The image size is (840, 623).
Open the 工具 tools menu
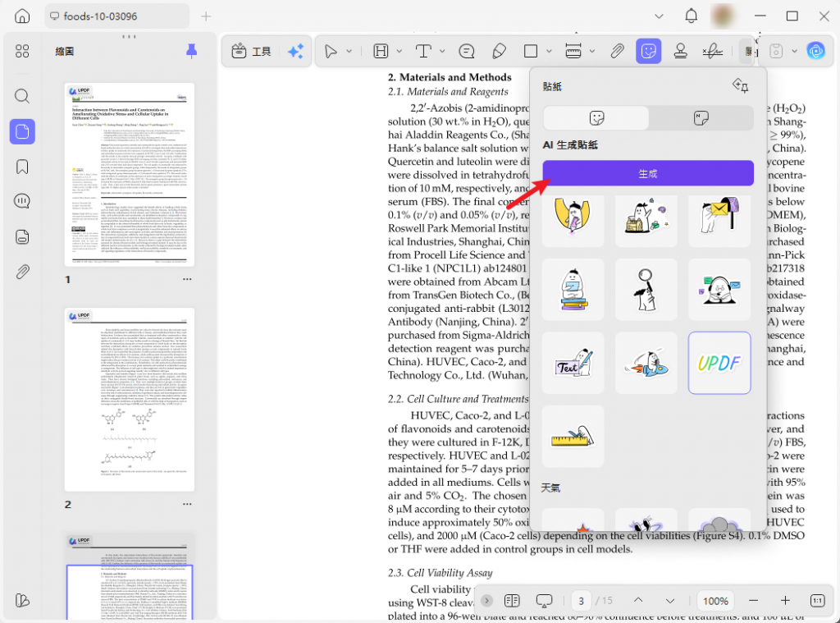click(251, 52)
